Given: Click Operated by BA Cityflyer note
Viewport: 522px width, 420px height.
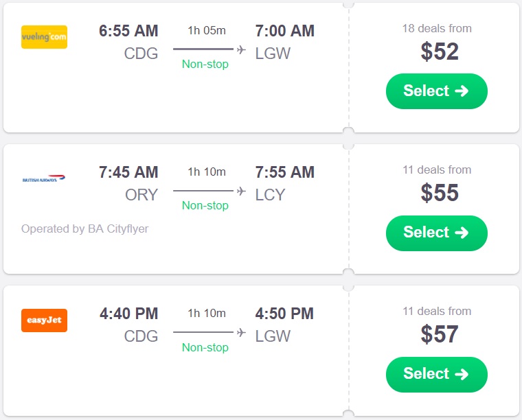Looking at the screenshot, I should coord(84,229).
